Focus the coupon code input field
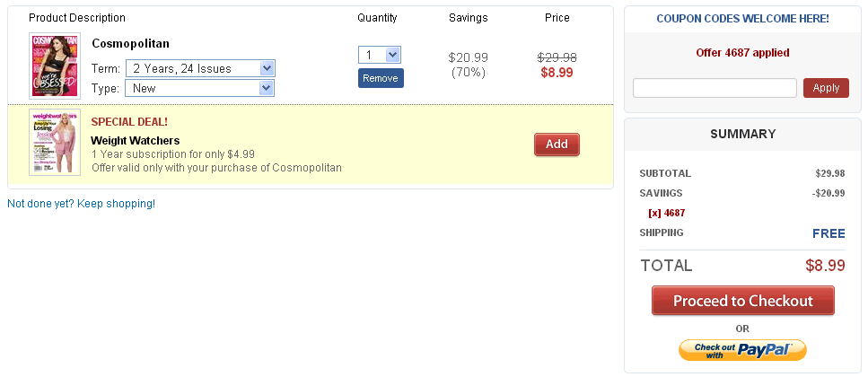 (715, 88)
